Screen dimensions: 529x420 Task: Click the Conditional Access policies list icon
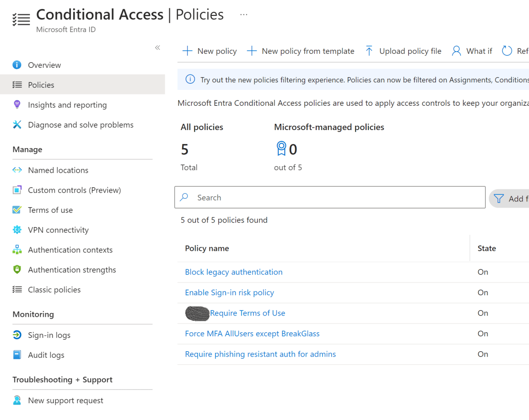coord(21,19)
